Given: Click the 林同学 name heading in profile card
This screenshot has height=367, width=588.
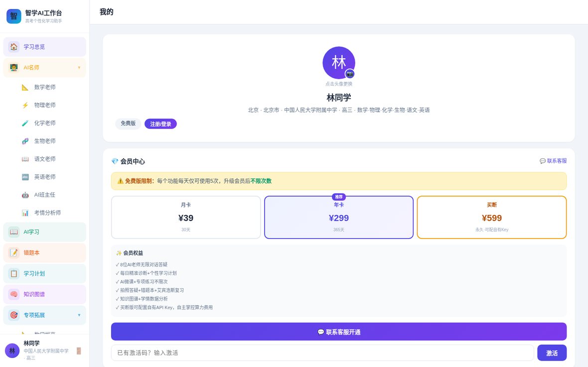Looking at the screenshot, I should [339, 98].
